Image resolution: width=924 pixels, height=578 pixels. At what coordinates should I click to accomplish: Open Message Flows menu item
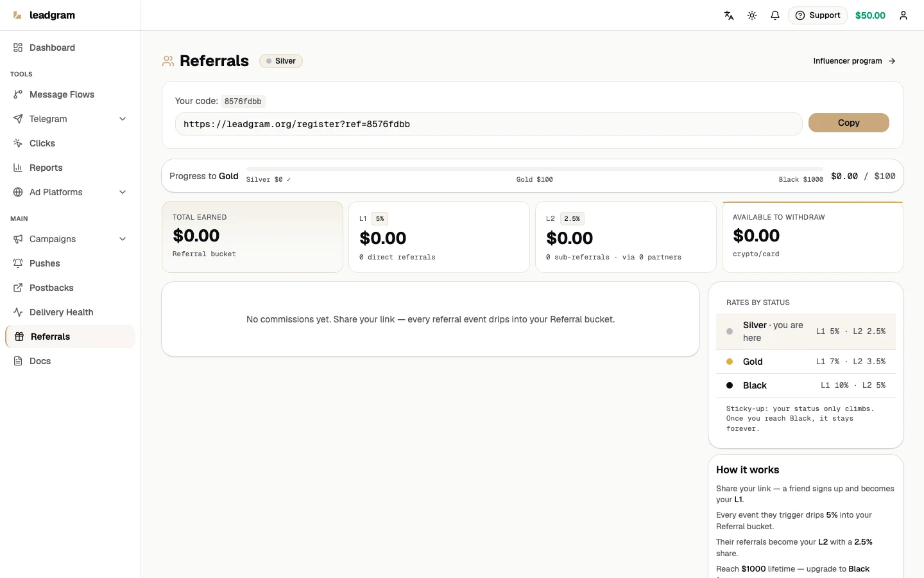pyautogui.click(x=70, y=94)
